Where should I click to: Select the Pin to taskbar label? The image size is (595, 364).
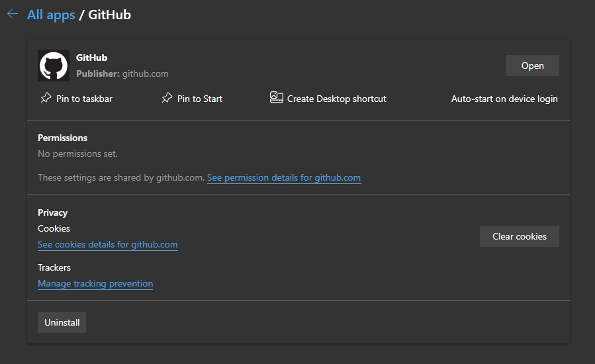[84, 99]
